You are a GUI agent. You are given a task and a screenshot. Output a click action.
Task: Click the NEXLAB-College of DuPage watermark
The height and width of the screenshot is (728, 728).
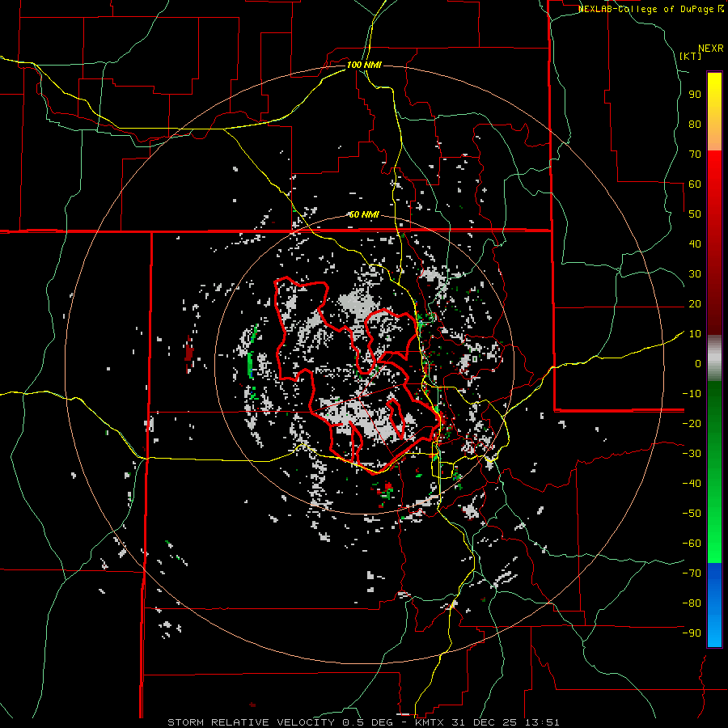651,9
